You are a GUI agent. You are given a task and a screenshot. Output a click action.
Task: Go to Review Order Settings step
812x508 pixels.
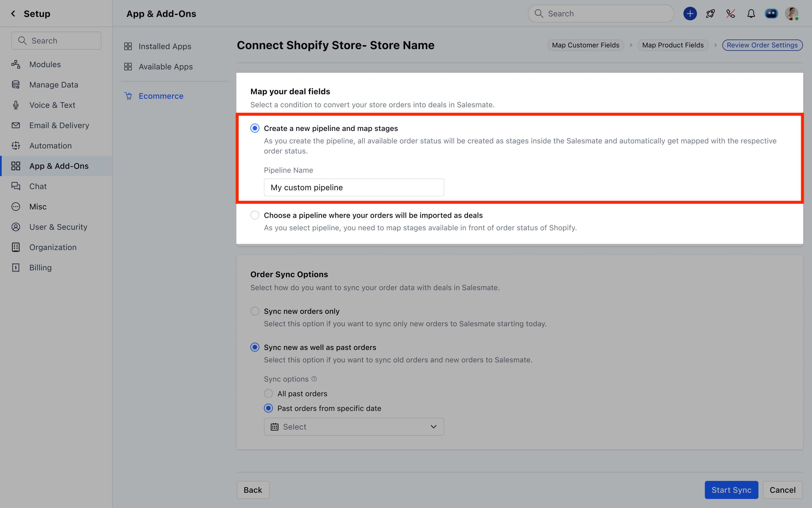pos(762,45)
